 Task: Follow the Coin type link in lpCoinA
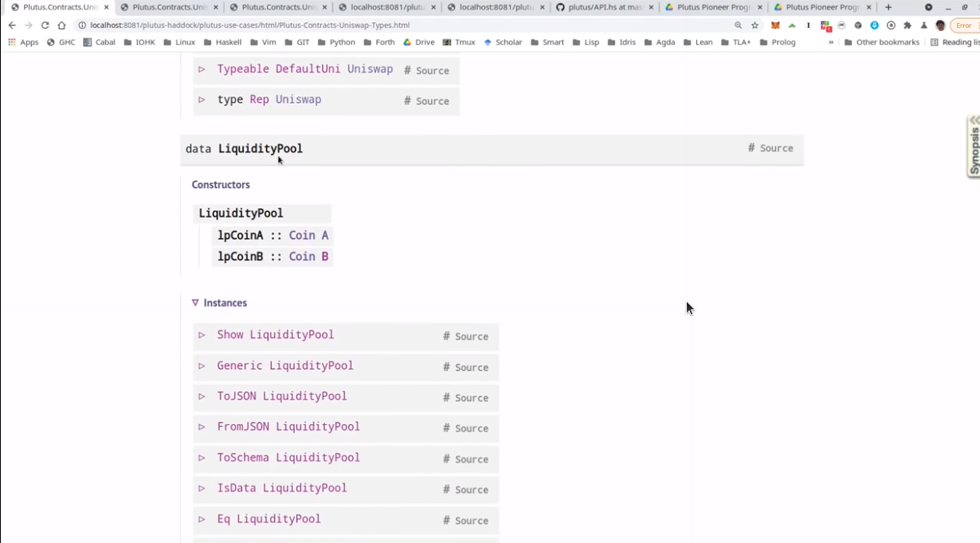(302, 235)
